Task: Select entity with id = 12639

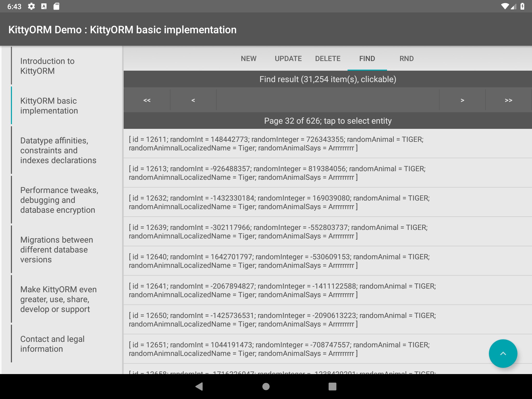Action: (328, 231)
